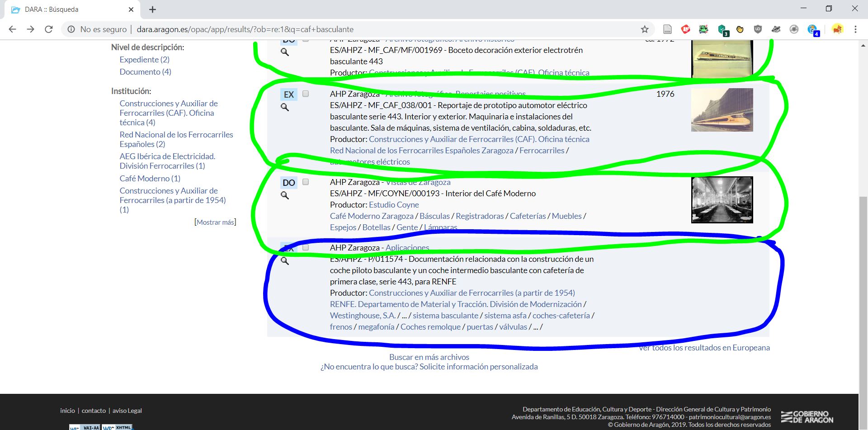
Task: Click Buscar en más archivos
Action: pos(429,357)
